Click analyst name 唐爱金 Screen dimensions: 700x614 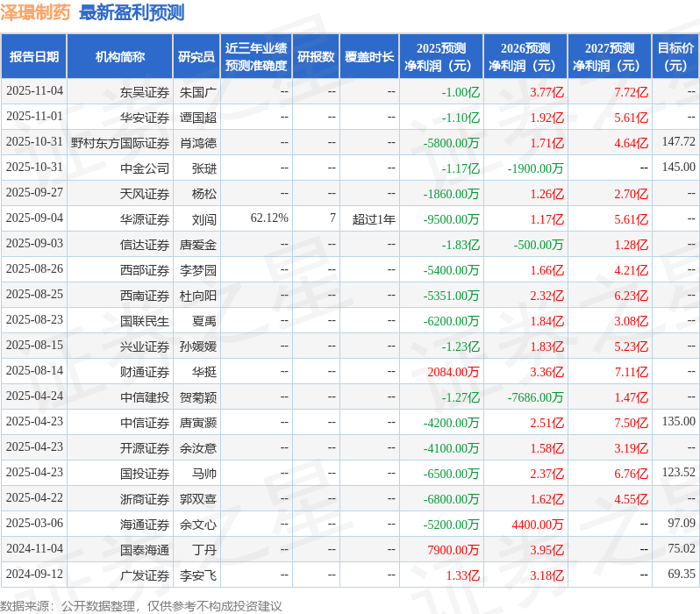[x=198, y=245]
